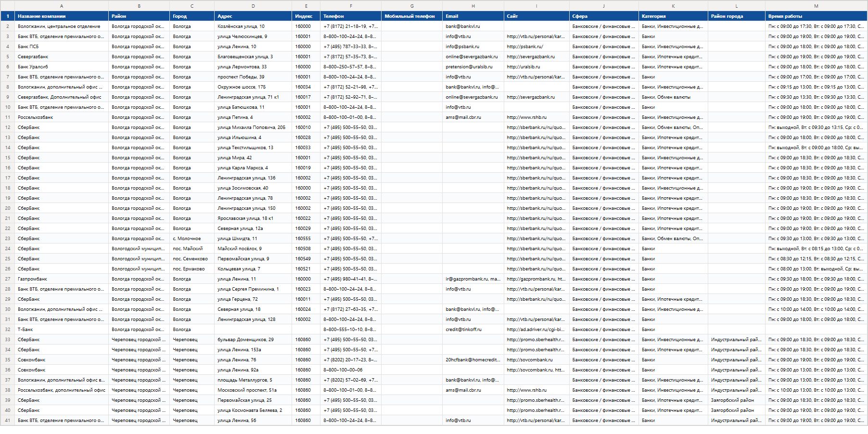Click address "улица Карла Маркса, 4"
Image resolution: width=868 pixels, height=434 pixels.
pyautogui.click(x=253, y=168)
